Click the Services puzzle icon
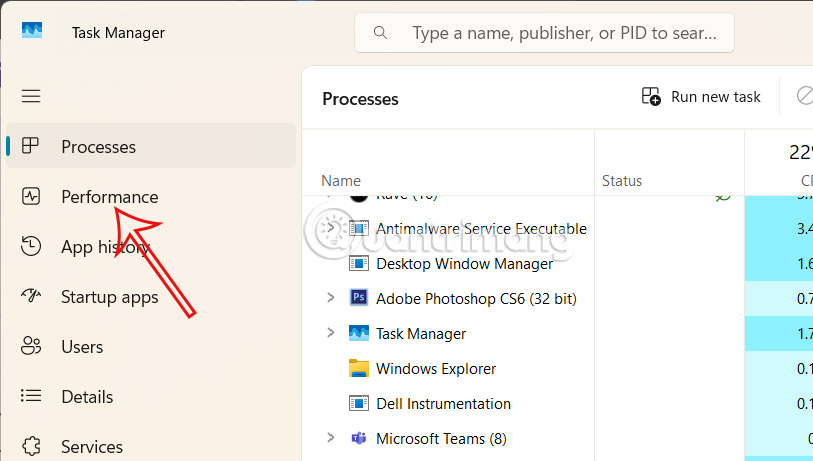This screenshot has height=461, width=813. [31, 446]
